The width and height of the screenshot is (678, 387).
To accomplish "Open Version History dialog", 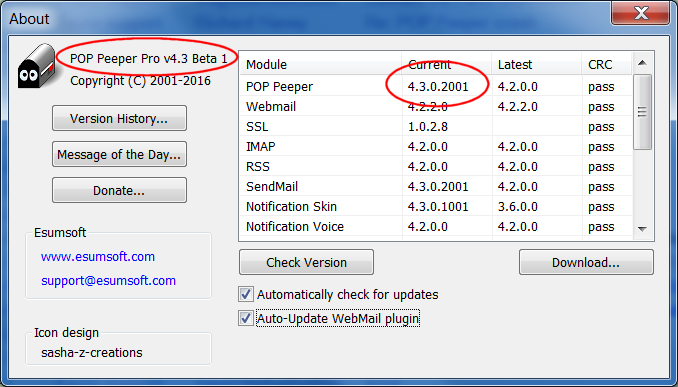I will point(119,118).
